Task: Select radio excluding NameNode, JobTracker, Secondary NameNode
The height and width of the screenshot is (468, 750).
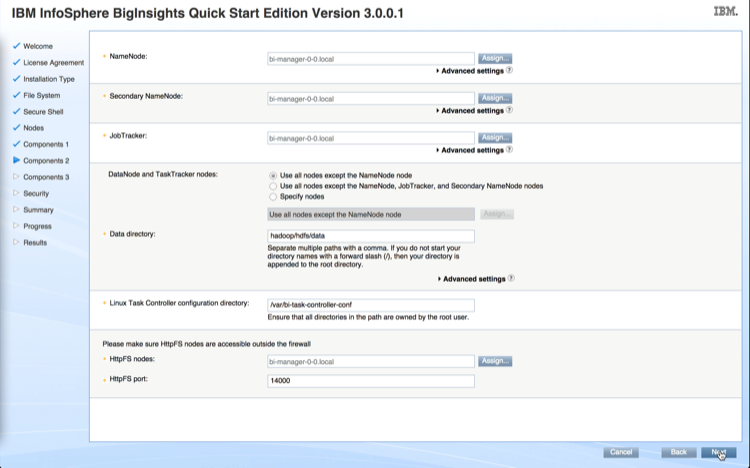Action: coord(273,186)
